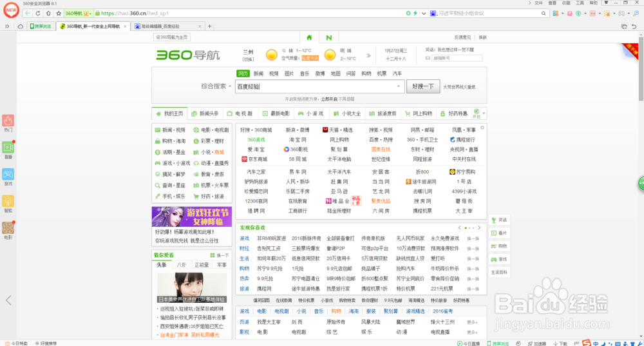Viewport: 644px width, 346px height.
Task: Click the magnifier icon in browser search box
Action: tap(544, 14)
